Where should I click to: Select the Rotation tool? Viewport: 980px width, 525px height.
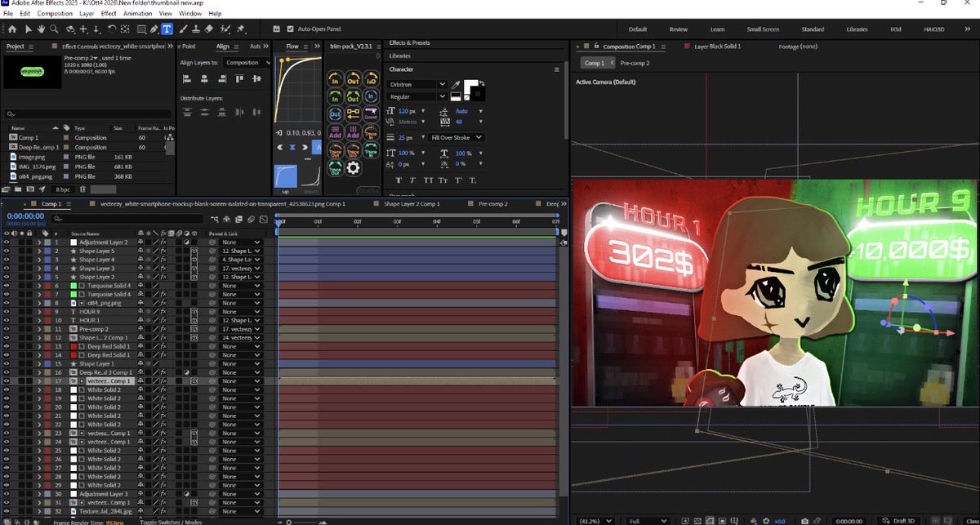(x=112, y=29)
